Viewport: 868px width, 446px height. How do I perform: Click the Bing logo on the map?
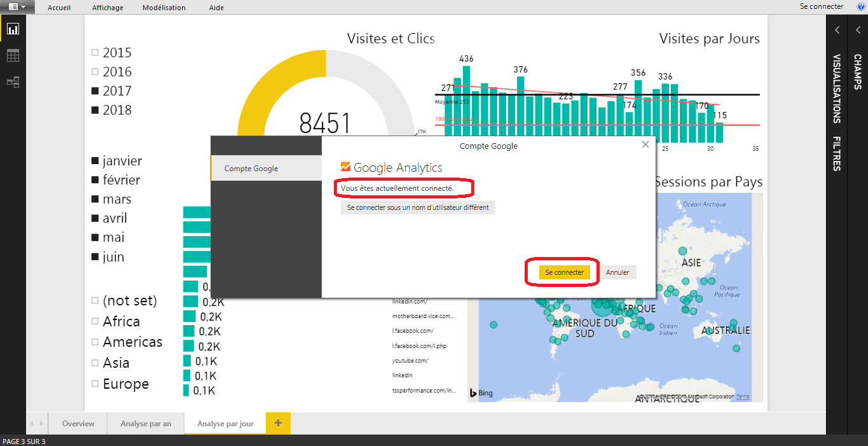pos(481,393)
